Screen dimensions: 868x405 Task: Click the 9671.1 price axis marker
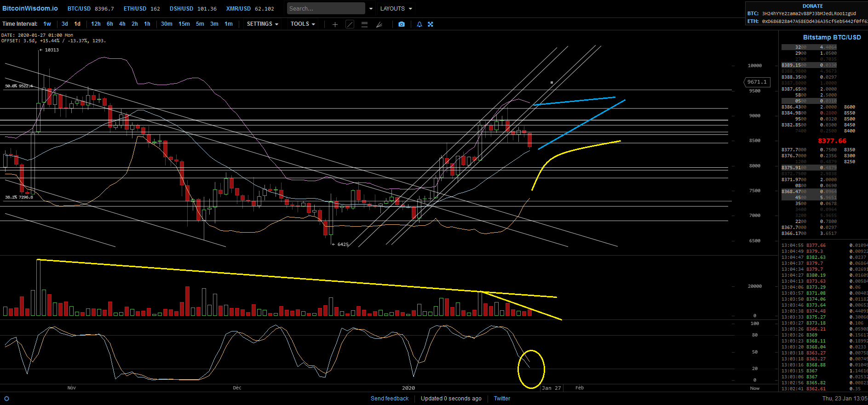tap(757, 82)
